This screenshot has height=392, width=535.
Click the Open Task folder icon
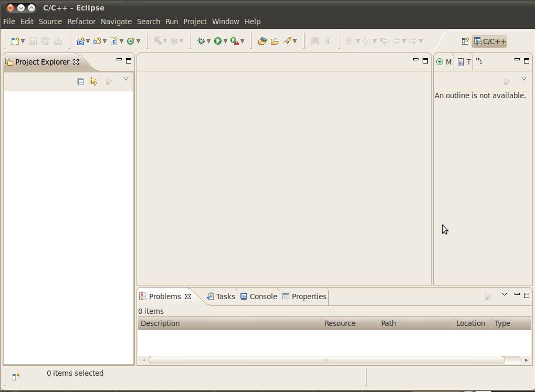click(275, 41)
